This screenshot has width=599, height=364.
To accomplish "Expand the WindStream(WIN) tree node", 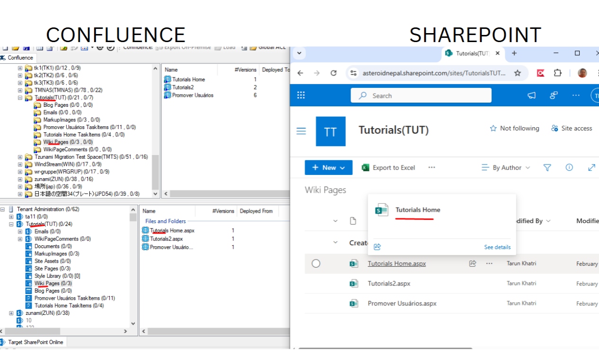I will [x=20, y=165].
